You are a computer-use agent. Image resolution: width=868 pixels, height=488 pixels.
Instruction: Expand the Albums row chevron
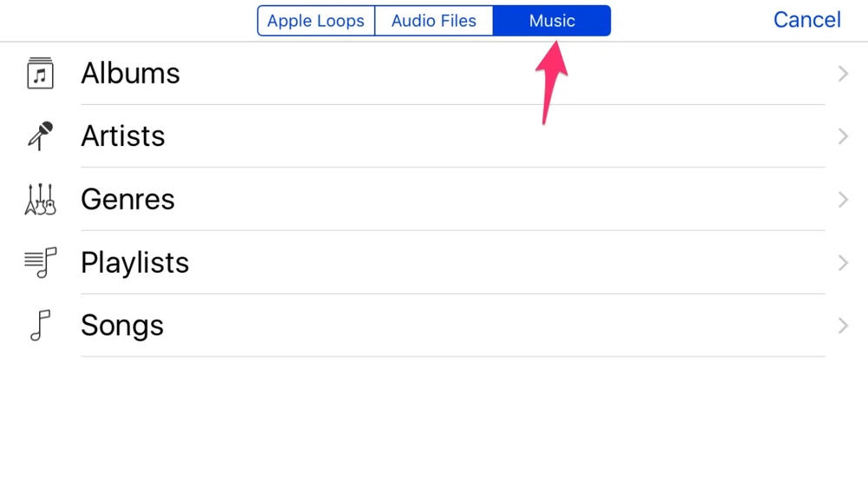(x=842, y=74)
